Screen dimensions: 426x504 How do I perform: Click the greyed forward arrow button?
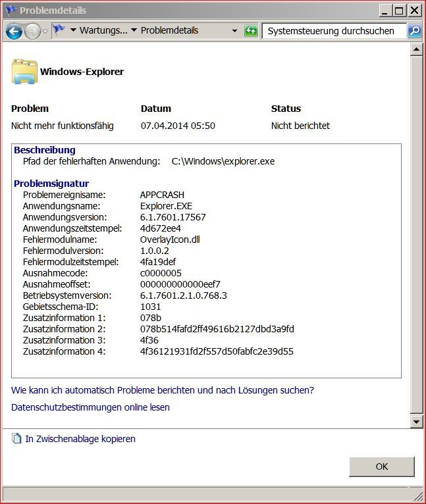click(x=33, y=31)
